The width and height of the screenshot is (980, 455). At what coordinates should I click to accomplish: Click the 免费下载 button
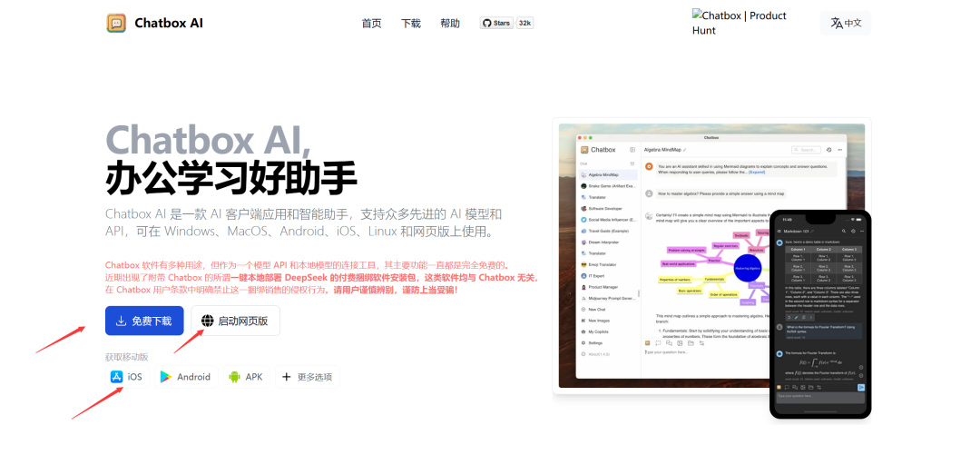(x=144, y=321)
